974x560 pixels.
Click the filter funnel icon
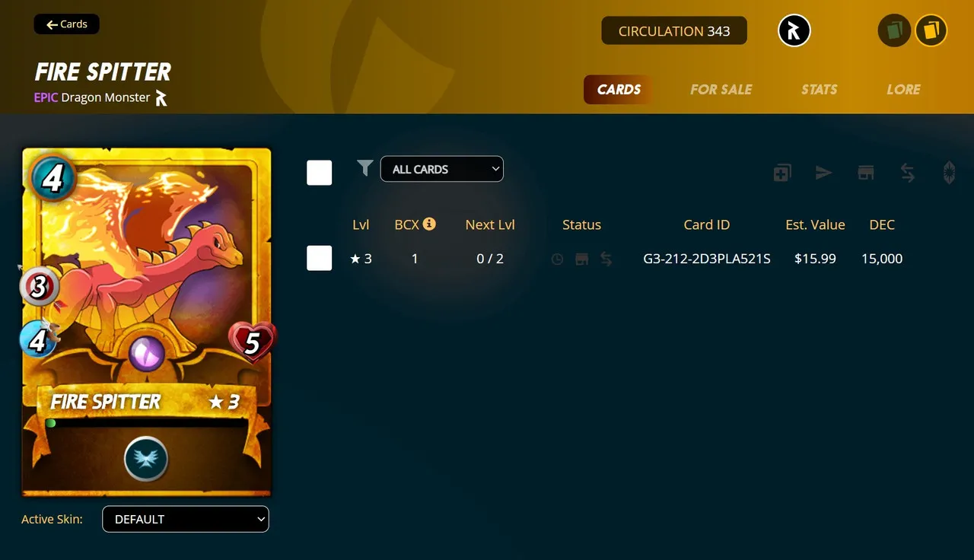tap(365, 168)
